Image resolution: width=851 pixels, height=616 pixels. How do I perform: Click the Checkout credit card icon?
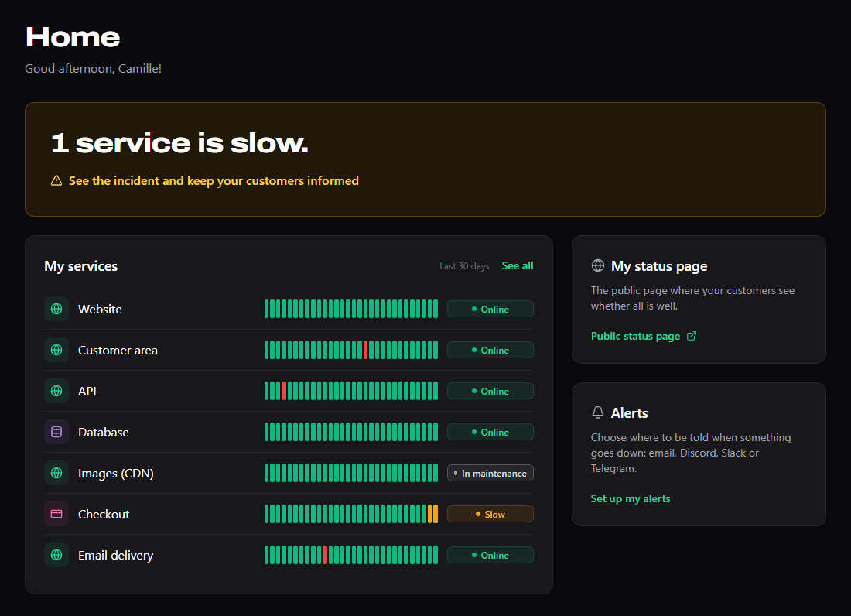click(56, 514)
